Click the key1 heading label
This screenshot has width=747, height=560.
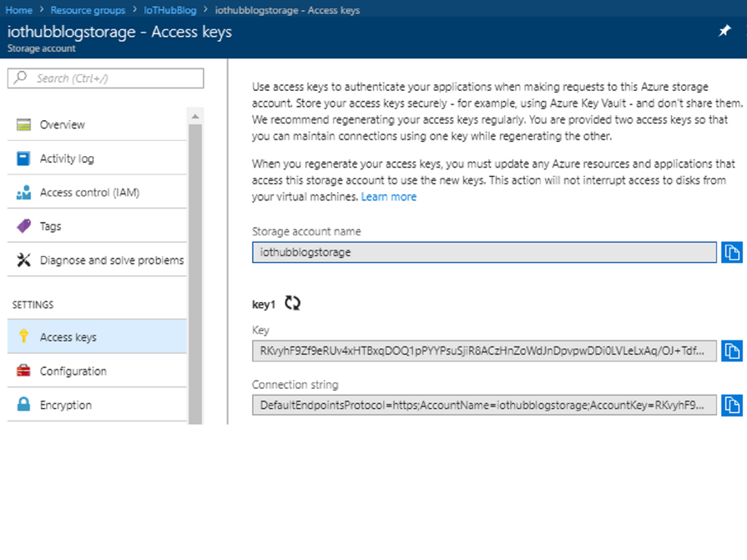click(264, 305)
